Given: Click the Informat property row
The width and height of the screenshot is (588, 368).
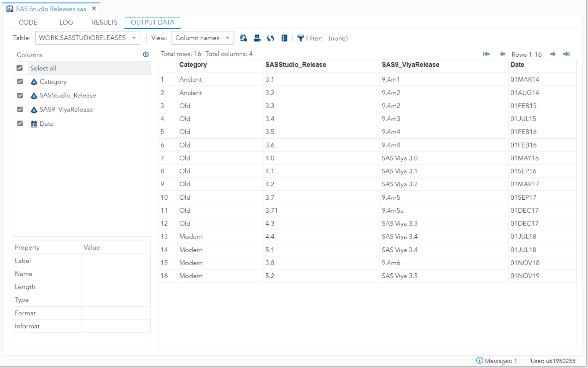Looking at the screenshot, I should point(82,326).
